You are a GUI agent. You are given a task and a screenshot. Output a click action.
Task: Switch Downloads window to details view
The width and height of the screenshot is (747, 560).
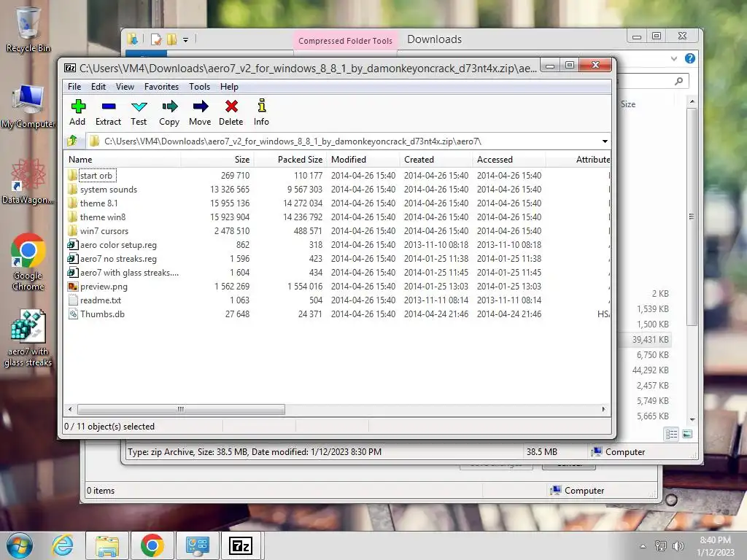point(672,434)
